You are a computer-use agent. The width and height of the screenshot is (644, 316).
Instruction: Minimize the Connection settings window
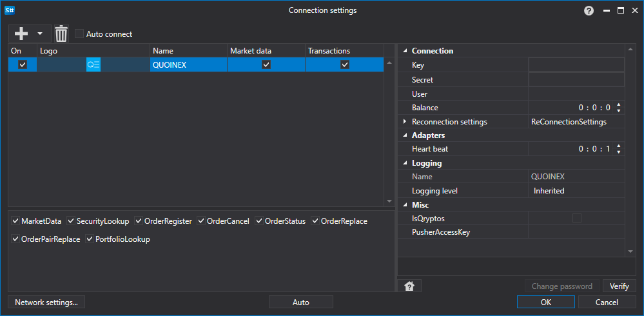point(606,11)
